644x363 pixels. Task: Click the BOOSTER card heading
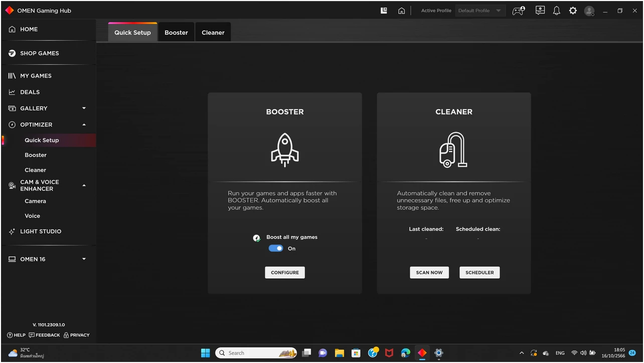click(x=285, y=112)
